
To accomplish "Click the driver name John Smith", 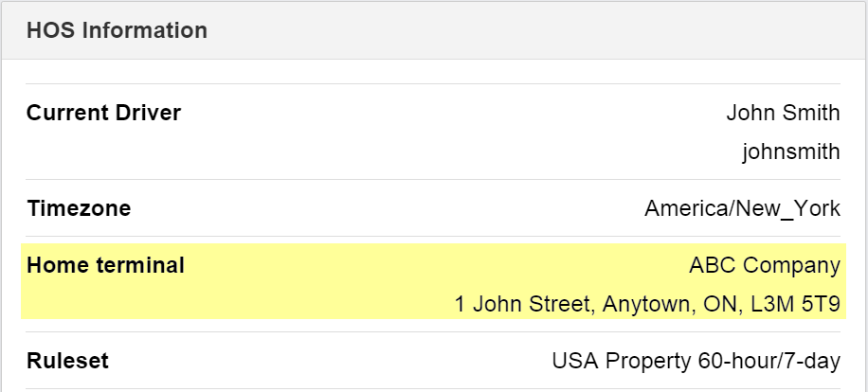I will 783,114.
